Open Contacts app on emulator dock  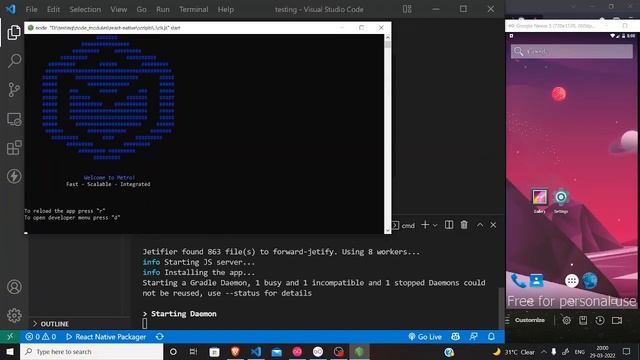click(536, 280)
